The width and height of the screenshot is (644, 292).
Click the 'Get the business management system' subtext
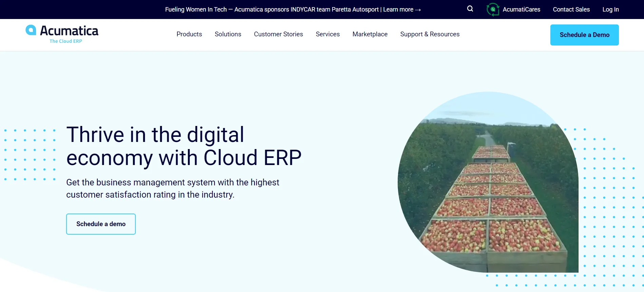172,188
